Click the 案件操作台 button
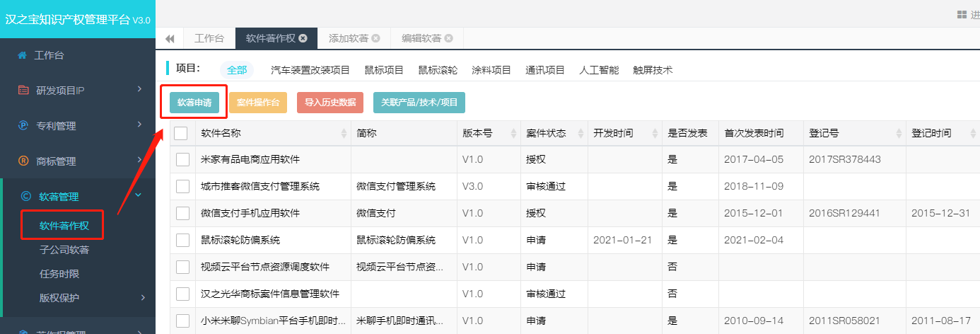This screenshot has width=980, height=334. [258, 103]
